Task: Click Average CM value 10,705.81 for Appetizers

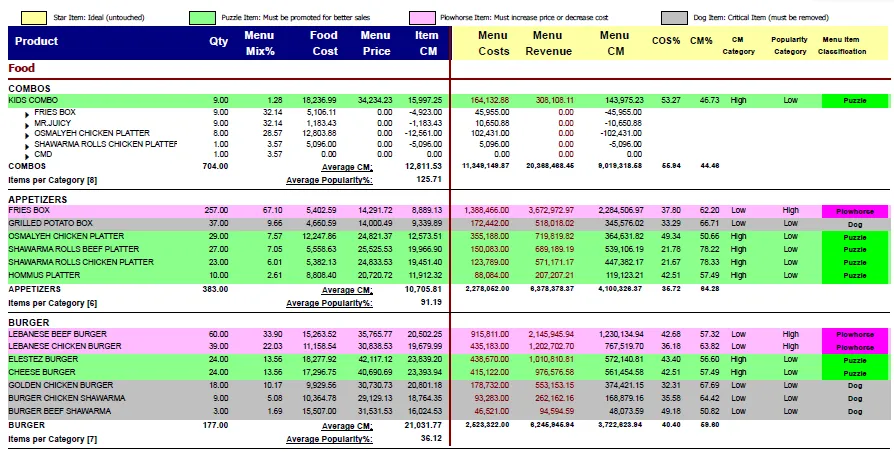Action: [423, 289]
